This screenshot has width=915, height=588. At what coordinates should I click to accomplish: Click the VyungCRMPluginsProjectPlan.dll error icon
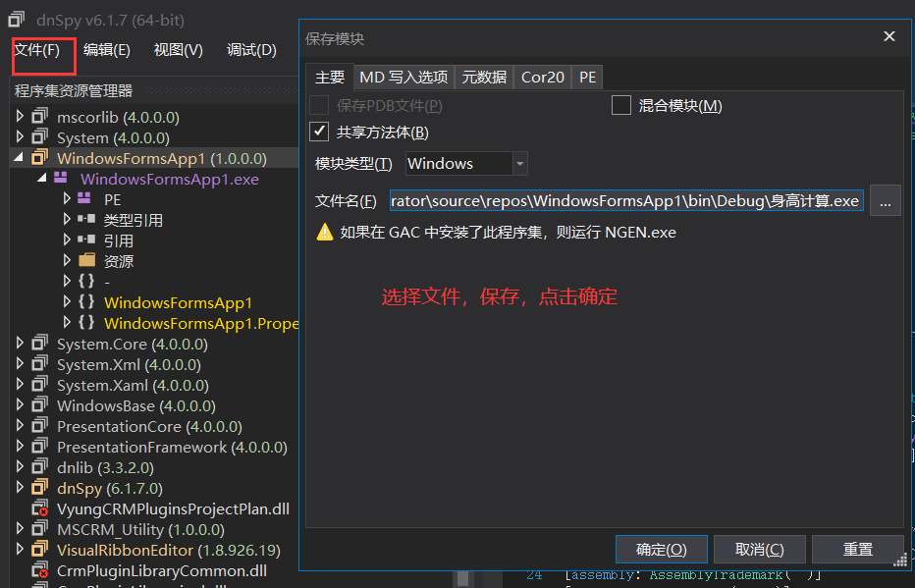tap(39, 508)
